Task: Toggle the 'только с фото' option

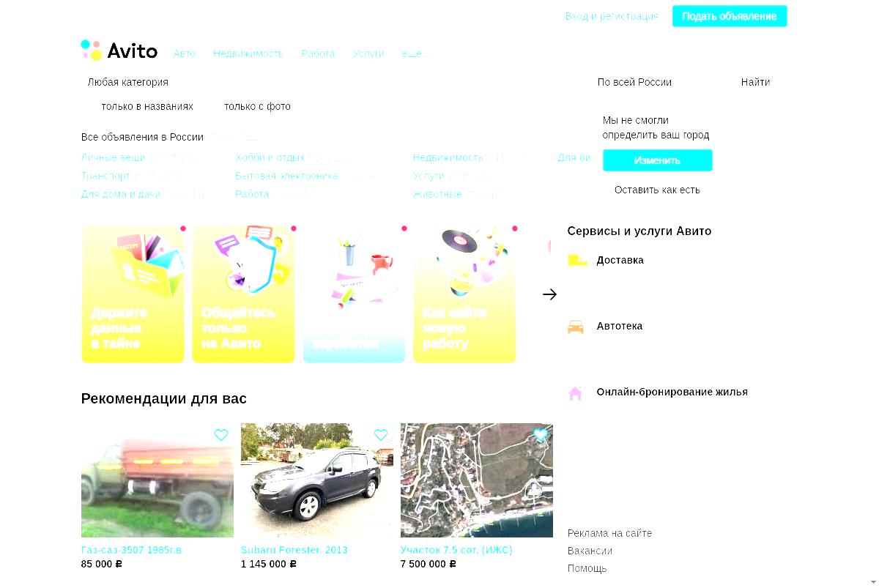Action: click(x=257, y=106)
